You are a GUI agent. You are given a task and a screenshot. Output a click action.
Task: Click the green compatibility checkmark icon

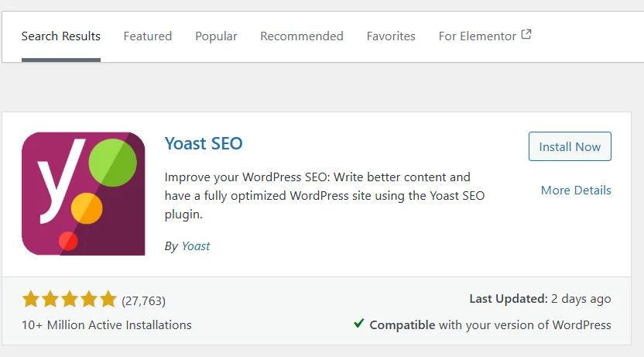tap(358, 324)
